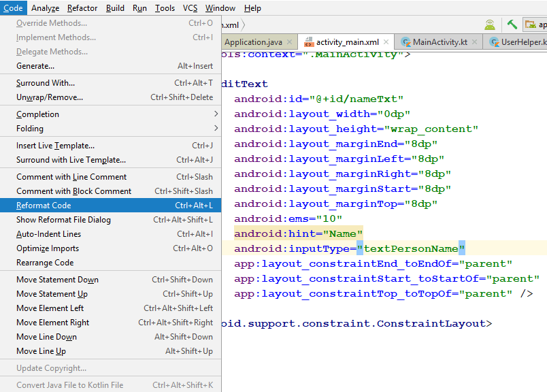Switch to the MainActivity.kt tab
547x392 pixels.
tap(440, 42)
